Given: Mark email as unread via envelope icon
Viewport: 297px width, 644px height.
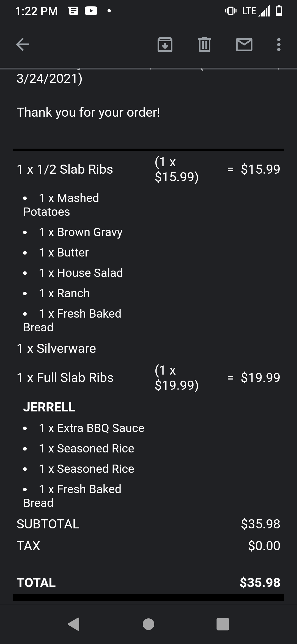Looking at the screenshot, I should click(244, 45).
